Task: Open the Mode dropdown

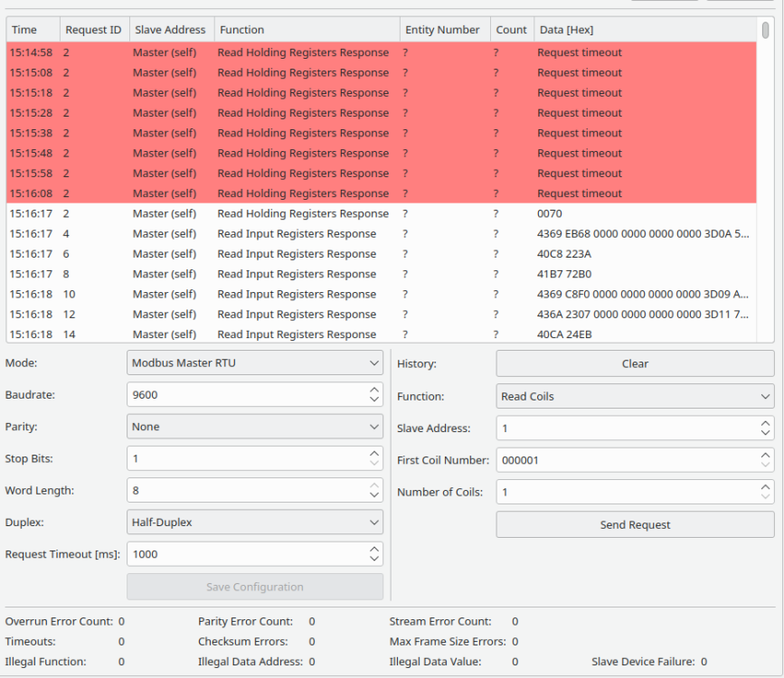Action: tap(254, 363)
